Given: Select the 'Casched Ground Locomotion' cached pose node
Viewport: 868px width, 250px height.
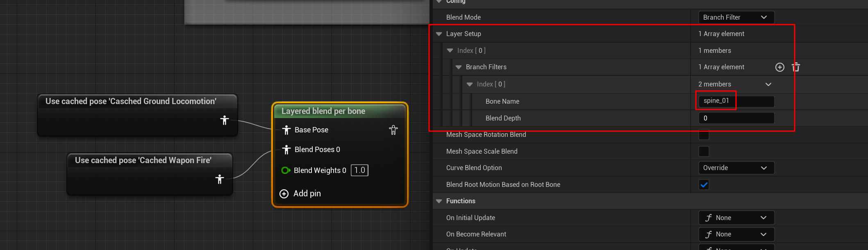Looking at the screenshot, I should [137, 115].
